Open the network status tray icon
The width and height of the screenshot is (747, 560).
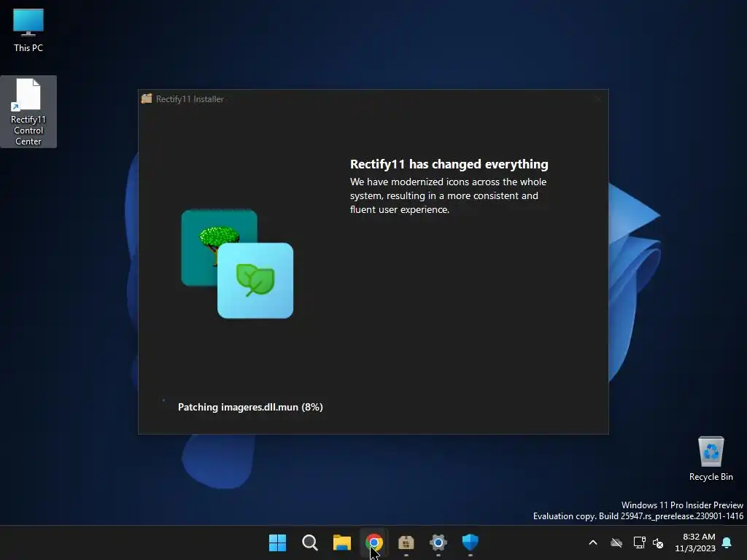(x=639, y=542)
